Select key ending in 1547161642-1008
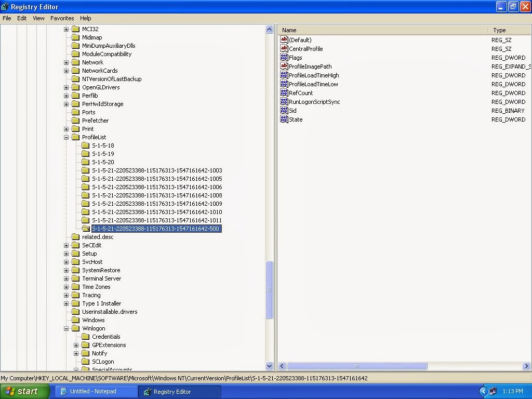The width and height of the screenshot is (532, 399). pos(157,195)
